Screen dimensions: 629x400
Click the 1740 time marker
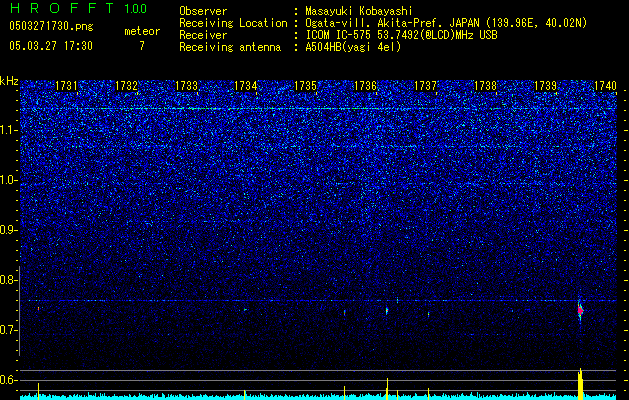tap(605, 86)
